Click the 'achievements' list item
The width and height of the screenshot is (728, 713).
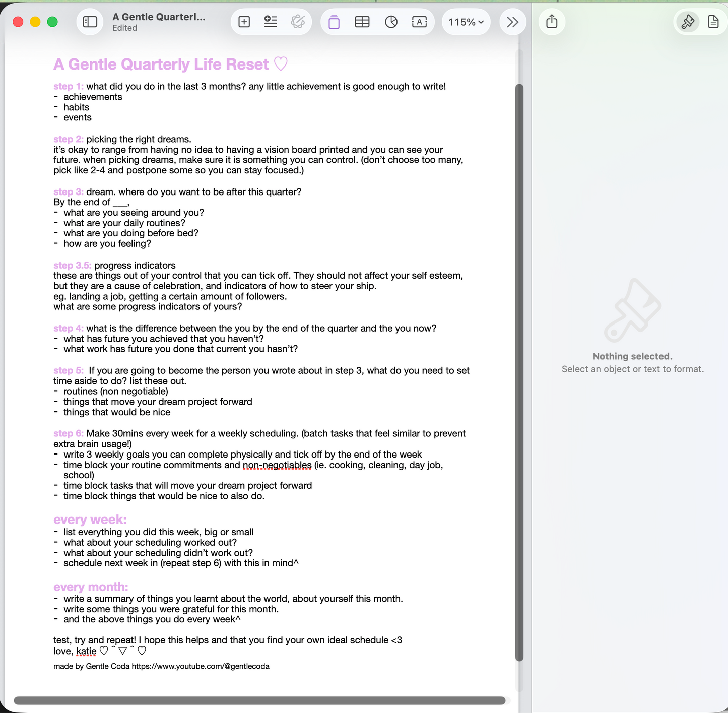tap(93, 97)
